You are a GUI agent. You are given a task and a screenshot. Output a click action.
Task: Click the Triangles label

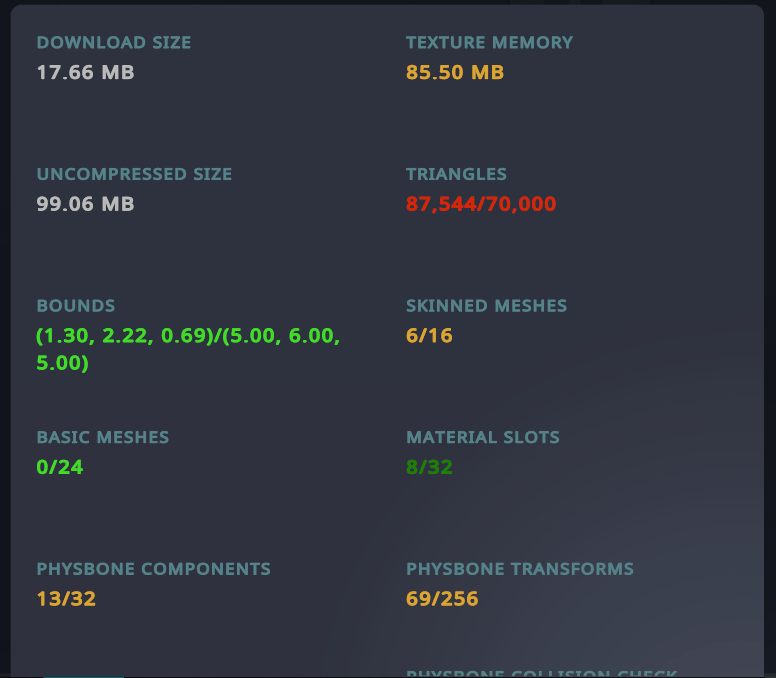[x=456, y=174]
